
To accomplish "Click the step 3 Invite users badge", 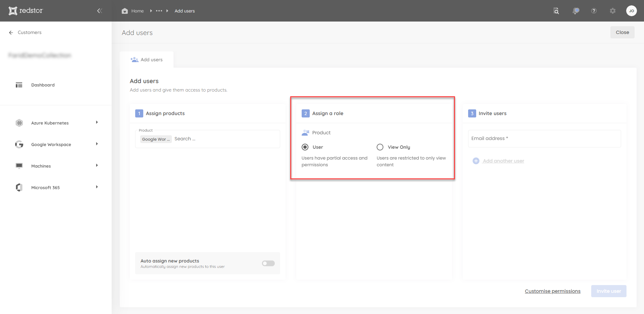I will (x=472, y=113).
